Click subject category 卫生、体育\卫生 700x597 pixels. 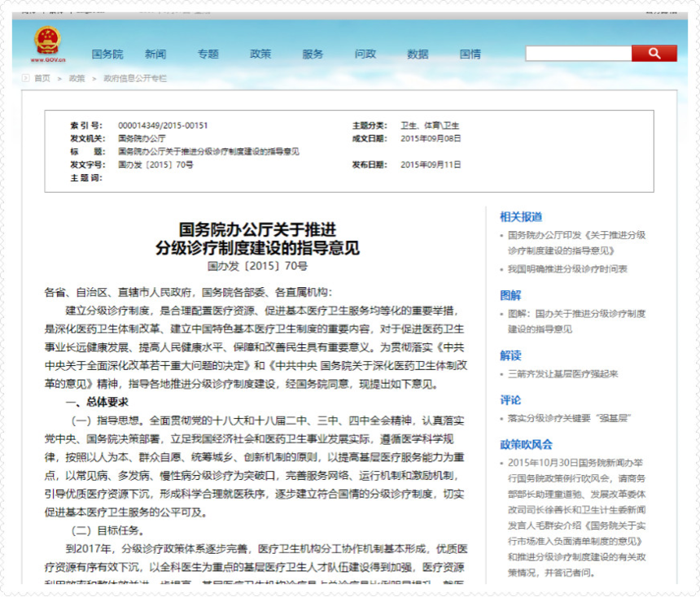pos(430,125)
